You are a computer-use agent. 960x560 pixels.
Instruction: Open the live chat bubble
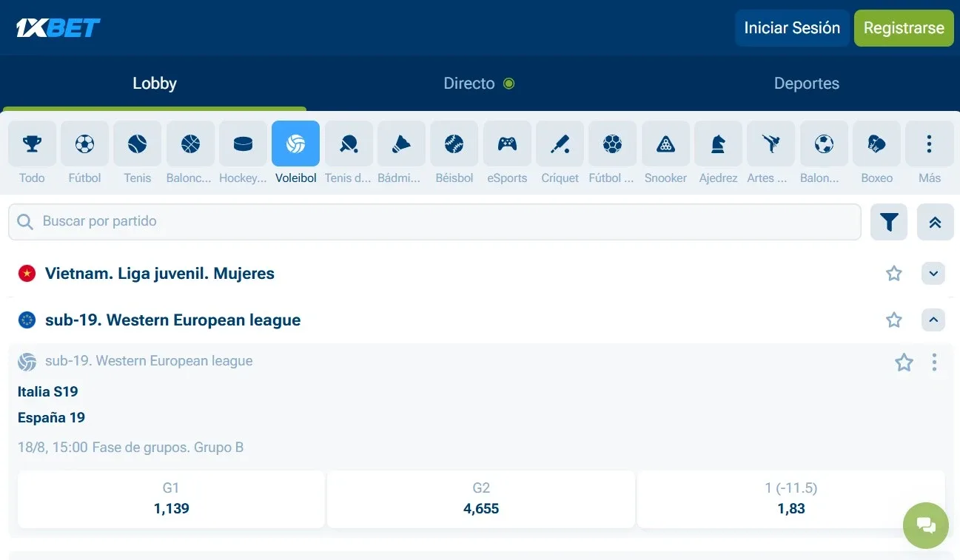926,525
